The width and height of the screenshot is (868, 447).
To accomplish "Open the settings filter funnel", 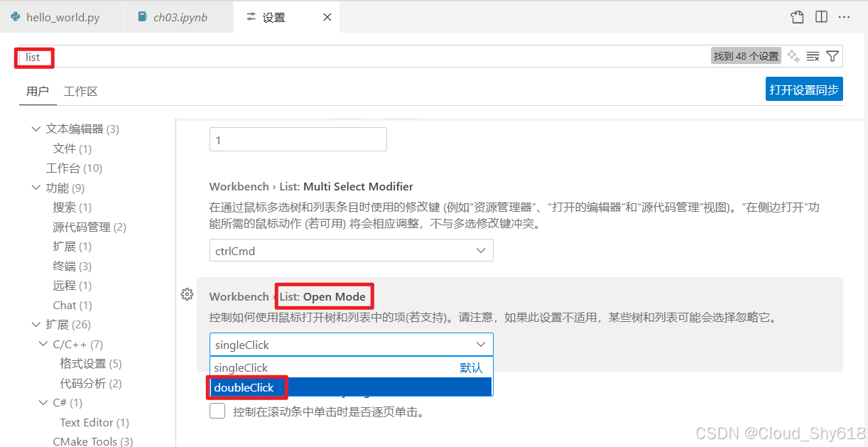I will (x=833, y=56).
